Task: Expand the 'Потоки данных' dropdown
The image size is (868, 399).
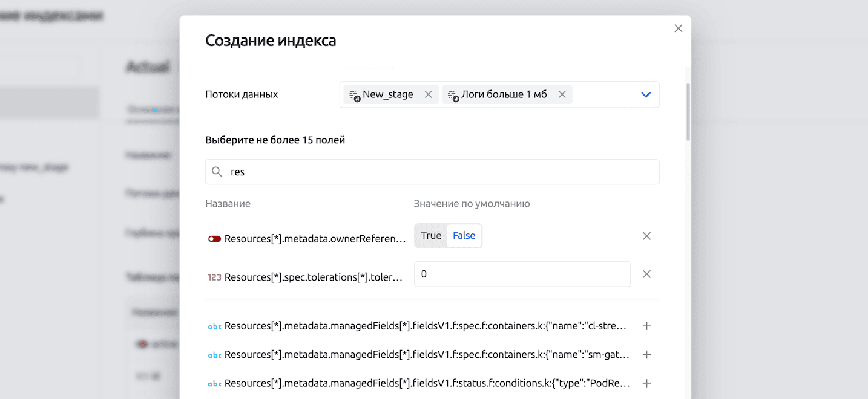Action: pyautogui.click(x=645, y=95)
